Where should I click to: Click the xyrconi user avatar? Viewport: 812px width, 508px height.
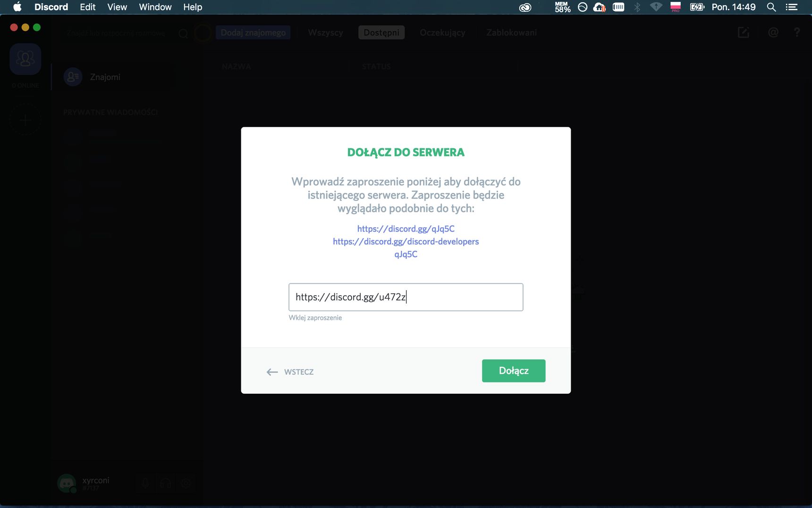tap(67, 483)
